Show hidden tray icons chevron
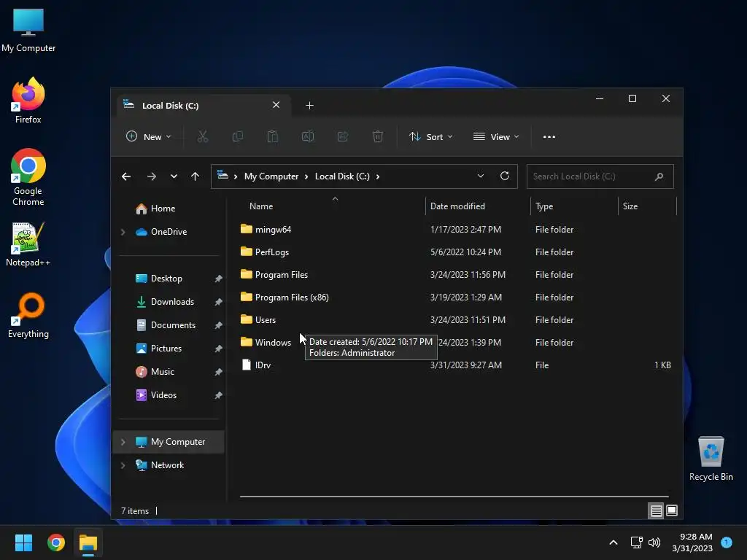Image resolution: width=747 pixels, height=560 pixels. tap(614, 542)
